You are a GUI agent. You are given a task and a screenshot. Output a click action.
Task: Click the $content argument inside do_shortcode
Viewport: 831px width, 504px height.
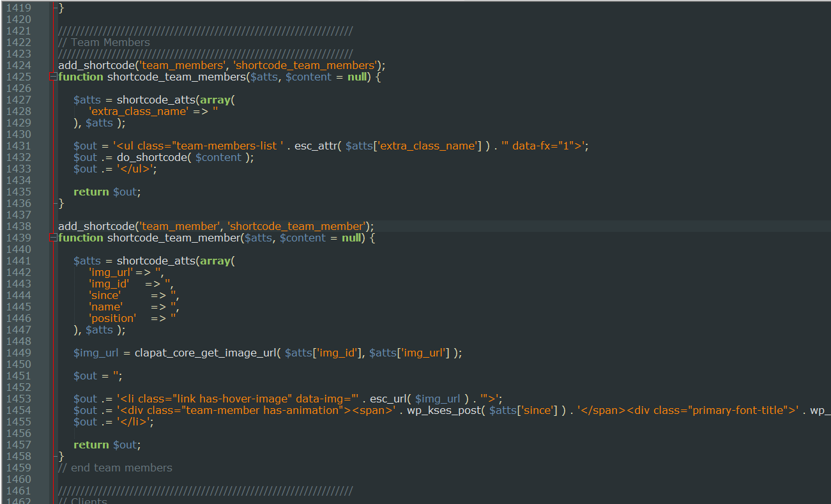click(218, 157)
